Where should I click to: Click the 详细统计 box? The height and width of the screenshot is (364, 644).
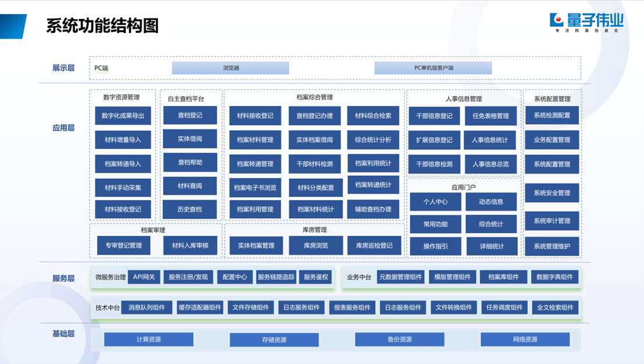(x=492, y=246)
